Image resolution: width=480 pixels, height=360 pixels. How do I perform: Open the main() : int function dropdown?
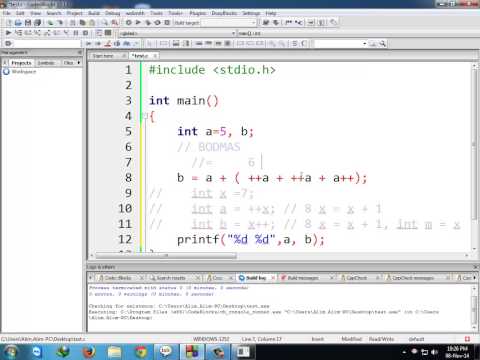357,33
